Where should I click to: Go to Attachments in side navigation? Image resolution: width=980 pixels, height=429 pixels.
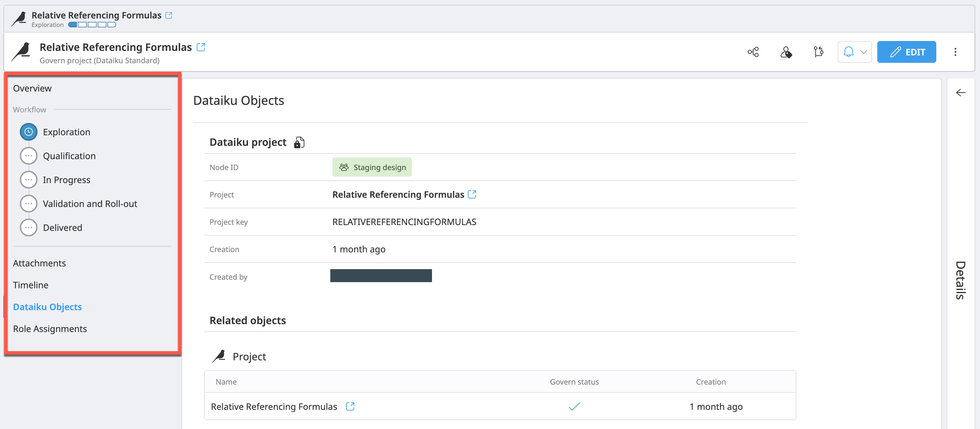tap(39, 263)
